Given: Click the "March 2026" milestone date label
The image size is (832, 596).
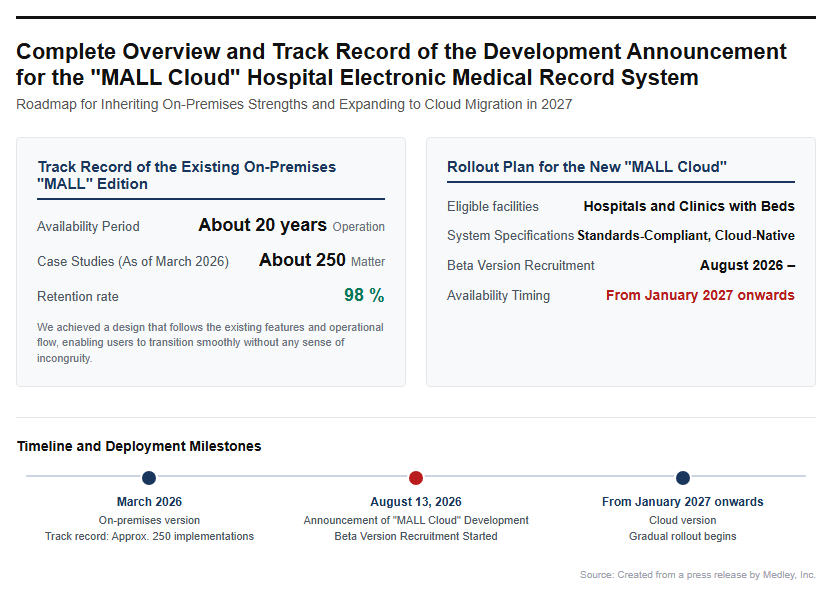Looking at the screenshot, I should tap(149, 502).
